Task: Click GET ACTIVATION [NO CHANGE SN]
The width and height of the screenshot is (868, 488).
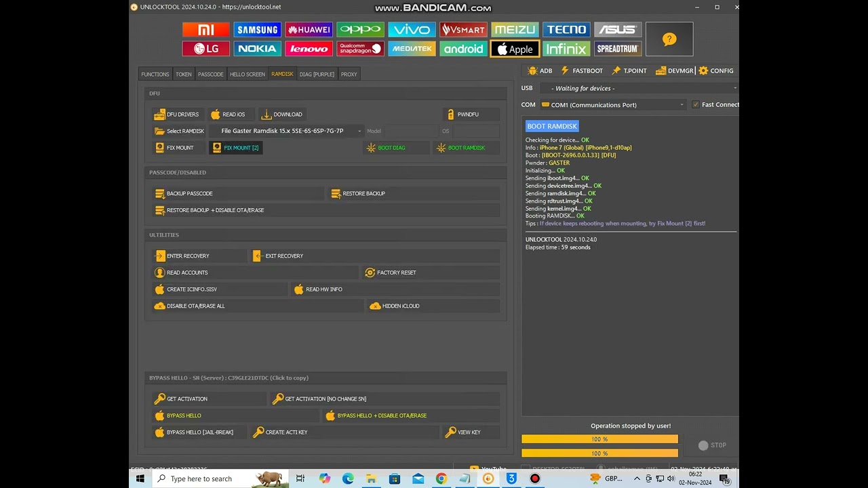Action: click(384, 399)
